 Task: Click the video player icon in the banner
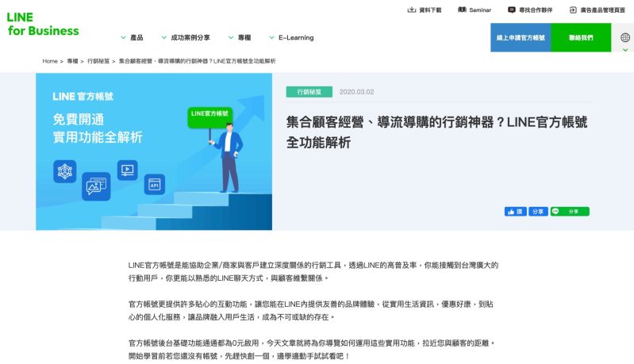pyautogui.click(x=128, y=170)
